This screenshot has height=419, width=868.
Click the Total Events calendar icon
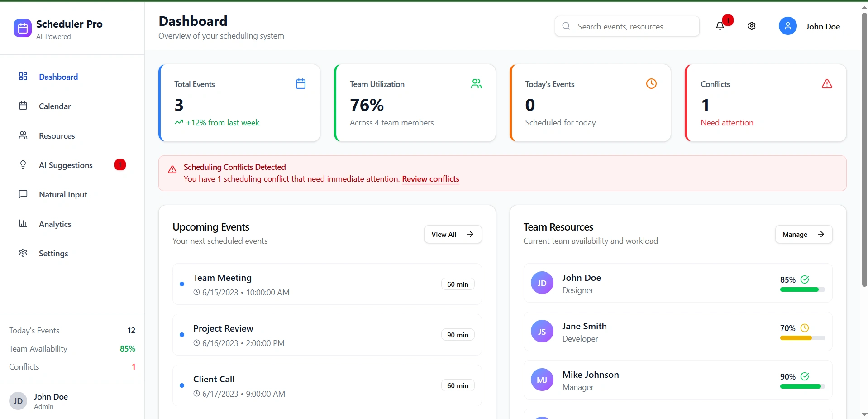point(300,84)
